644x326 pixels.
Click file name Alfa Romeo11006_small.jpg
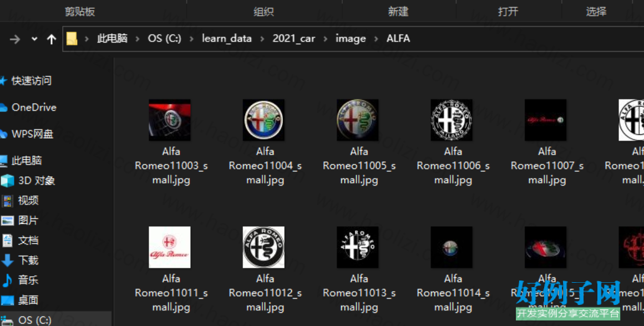click(x=453, y=166)
